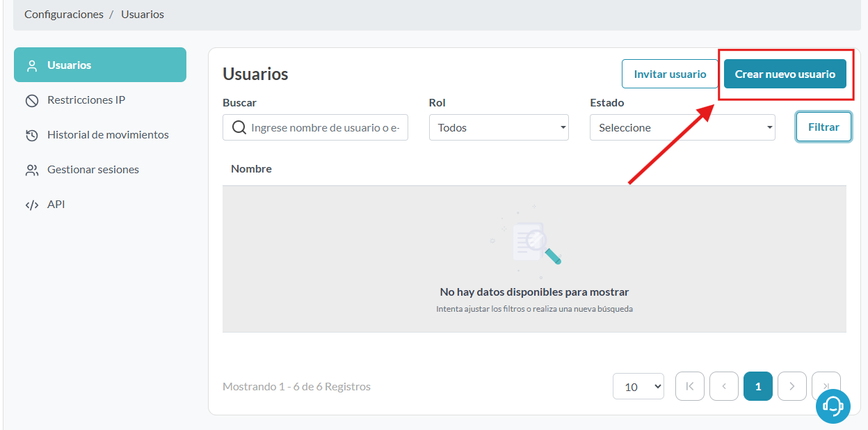Click the code brackets icon next to API

tap(31, 205)
